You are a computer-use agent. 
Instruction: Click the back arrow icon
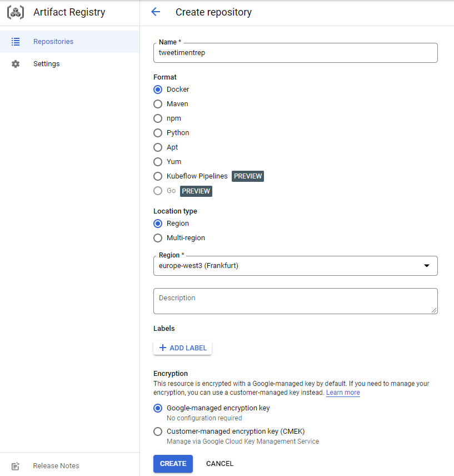(x=156, y=12)
